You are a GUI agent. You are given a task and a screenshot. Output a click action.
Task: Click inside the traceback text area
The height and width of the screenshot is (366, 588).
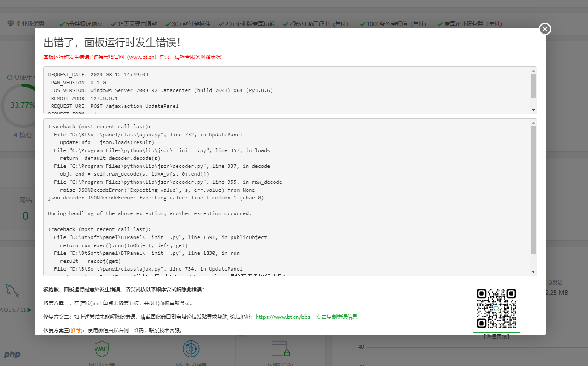coord(287,197)
